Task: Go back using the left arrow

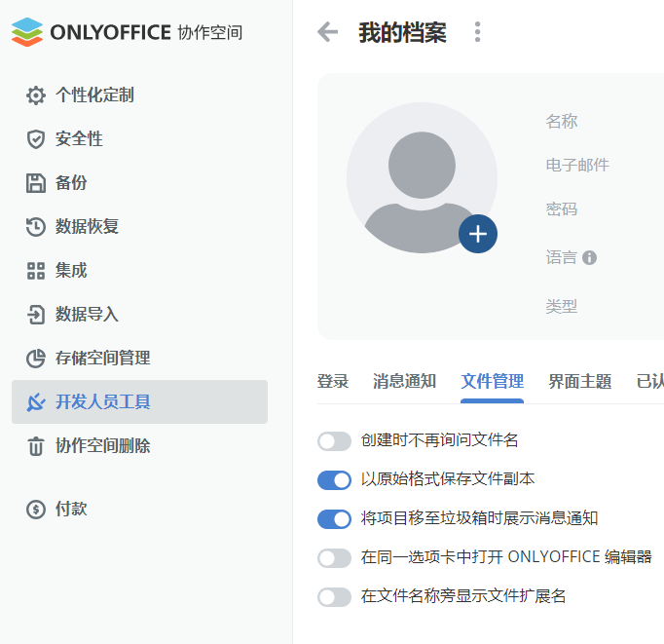Action: pyautogui.click(x=328, y=32)
